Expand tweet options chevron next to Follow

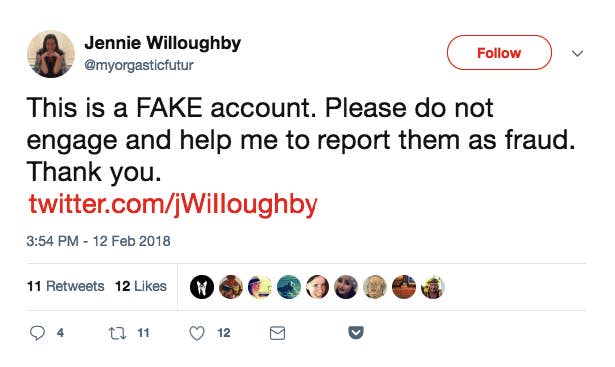577,53
